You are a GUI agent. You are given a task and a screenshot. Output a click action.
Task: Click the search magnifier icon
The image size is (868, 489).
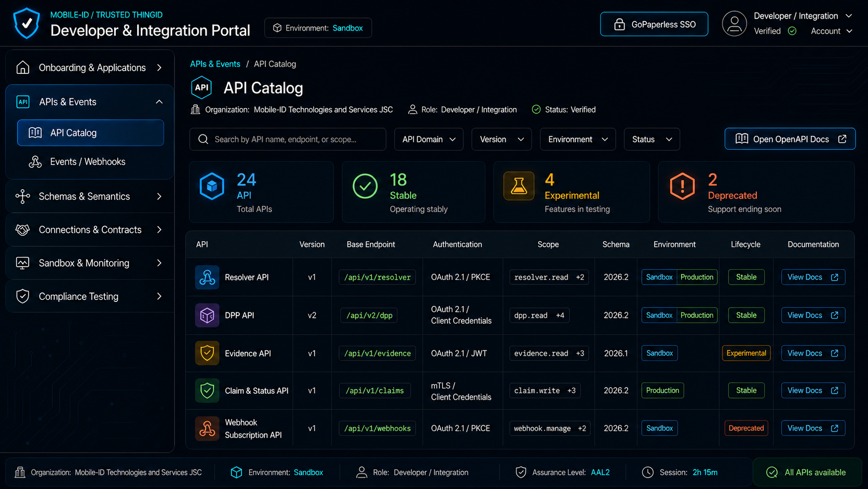click(x=204, y=139)
